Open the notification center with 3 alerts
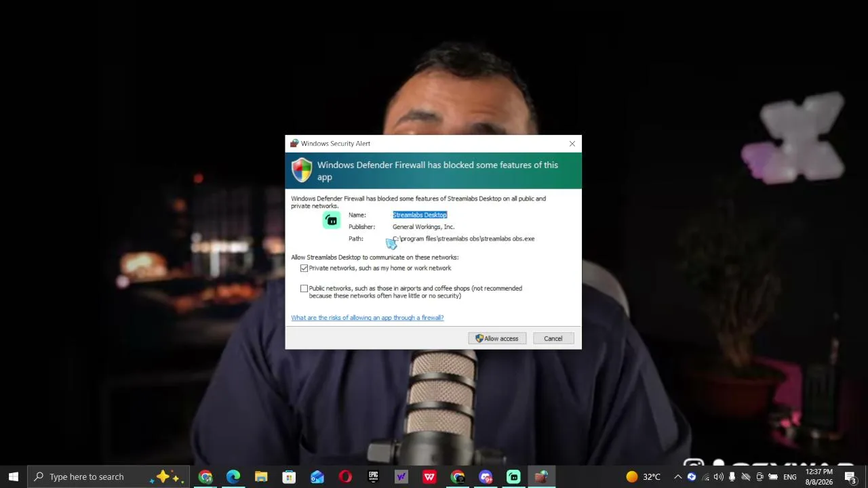Screen dimensions: 868x488 [x=850, y=476]
